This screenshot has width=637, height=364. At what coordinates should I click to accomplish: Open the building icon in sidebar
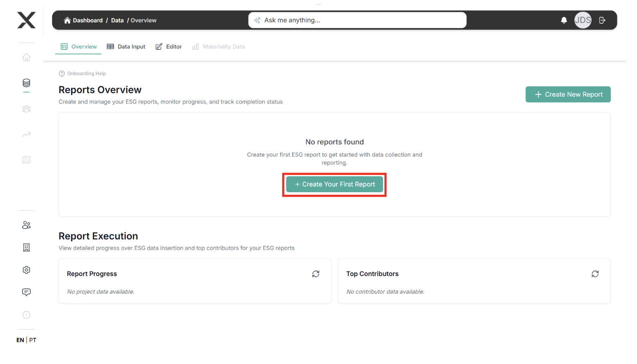pos(26,247)
